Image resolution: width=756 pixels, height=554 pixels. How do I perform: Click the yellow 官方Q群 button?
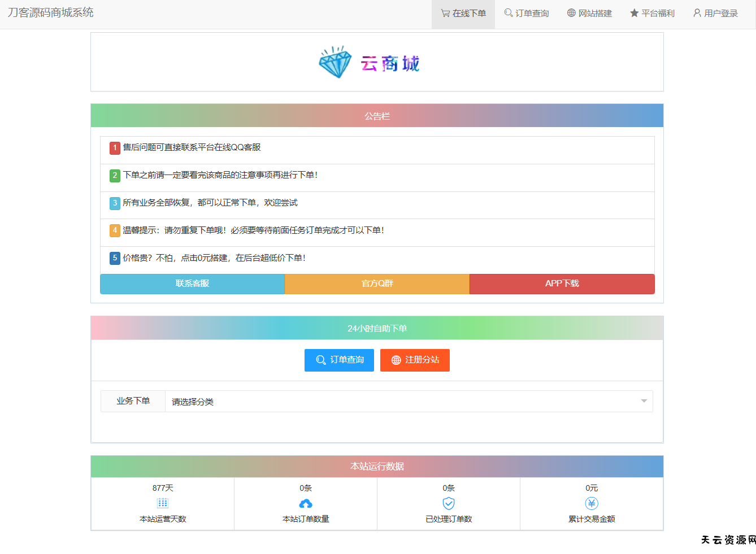click(377, 283)
